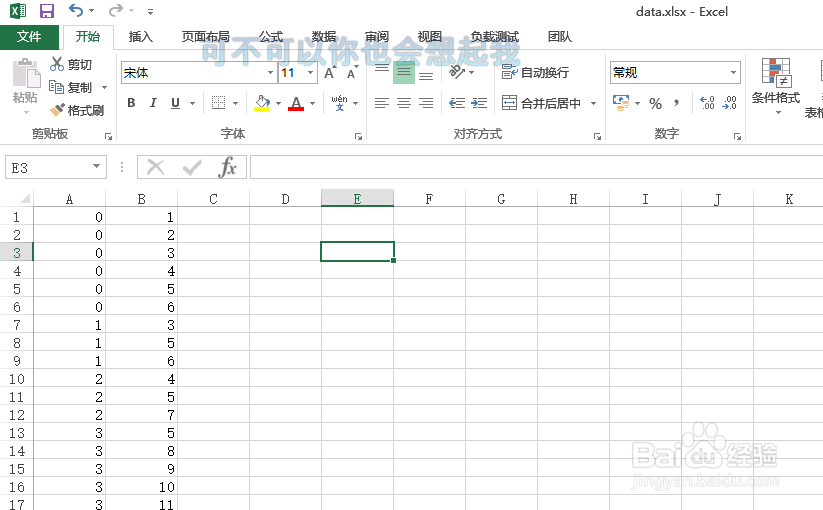The width and height of the screenshot is (823, 510).
Task: Enable 自动换行 wrap text
Action: tap(535, 72)
